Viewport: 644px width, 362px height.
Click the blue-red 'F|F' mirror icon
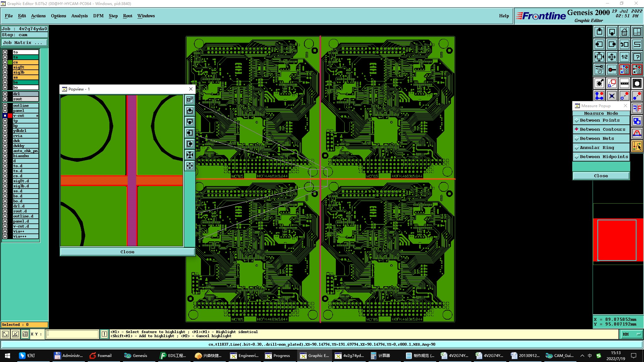point(637,108)
